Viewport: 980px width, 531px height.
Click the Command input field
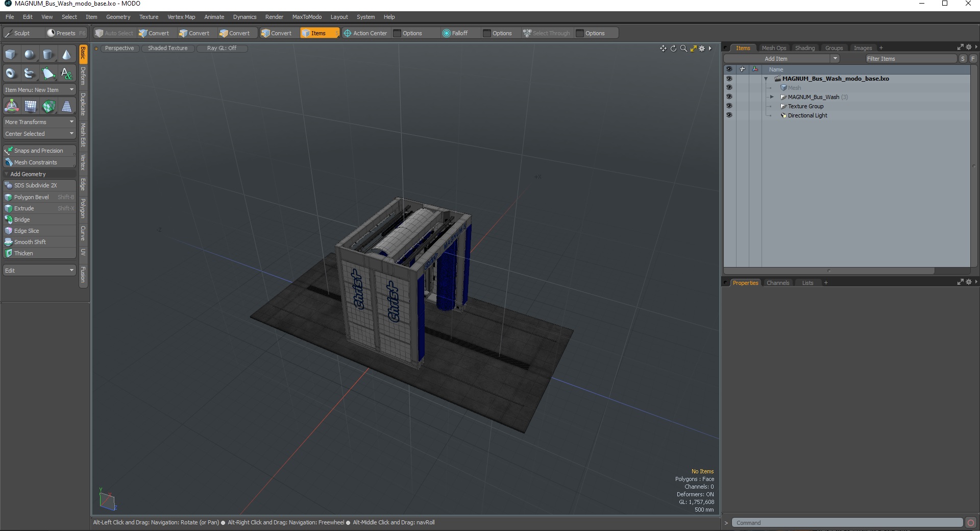847,523
